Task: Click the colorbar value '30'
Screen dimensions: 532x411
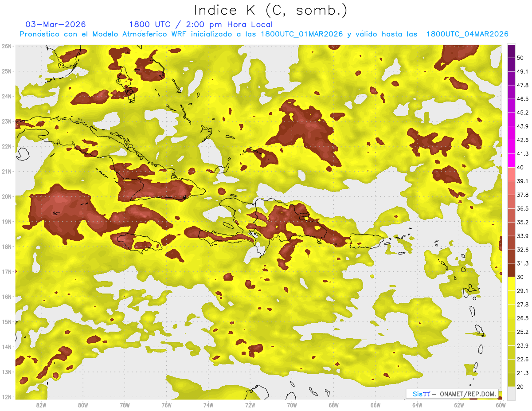Action: coord(520,277)
